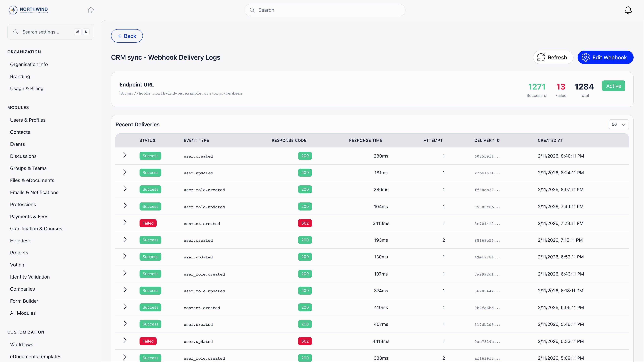
Task: Click response time 4418ms
Action: [381, 341]
